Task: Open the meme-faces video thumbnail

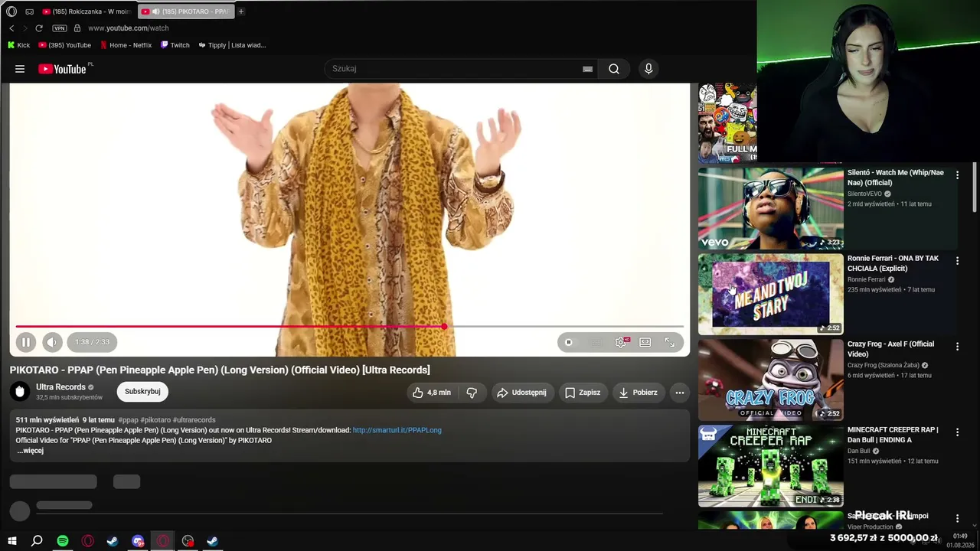Action: pyautogui.click(x=727, y=122)
